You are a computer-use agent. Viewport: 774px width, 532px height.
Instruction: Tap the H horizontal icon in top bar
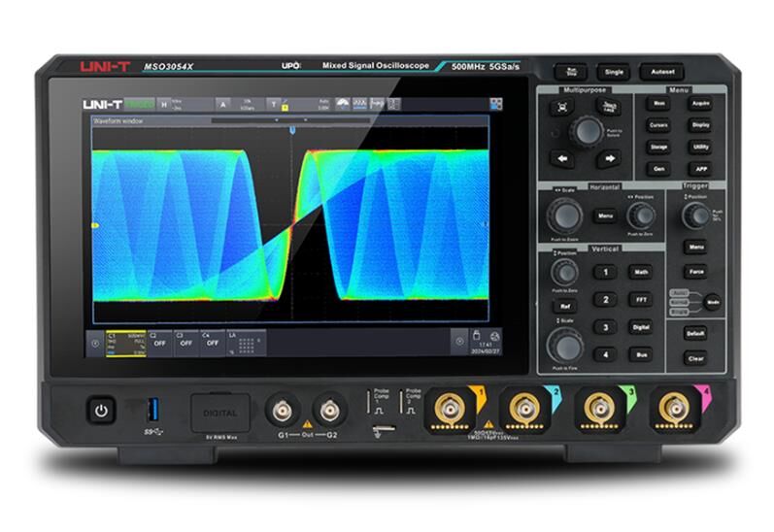[164, 104]
